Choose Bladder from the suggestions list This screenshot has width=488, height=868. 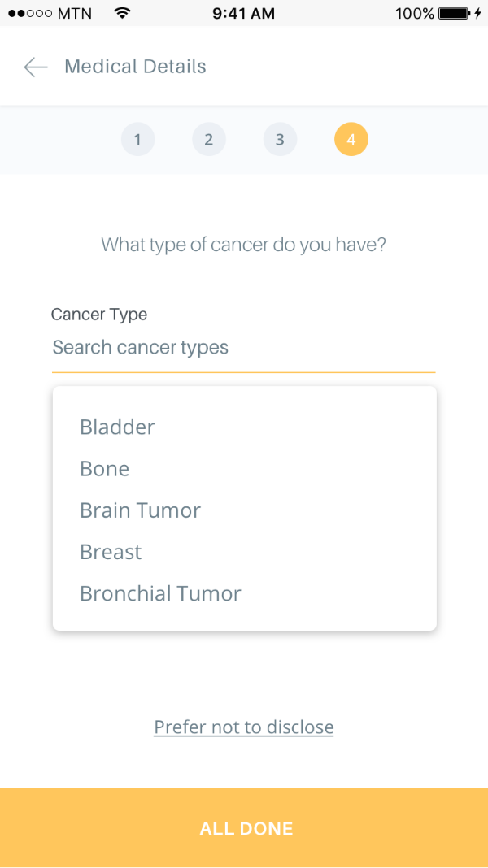(117, 427)
